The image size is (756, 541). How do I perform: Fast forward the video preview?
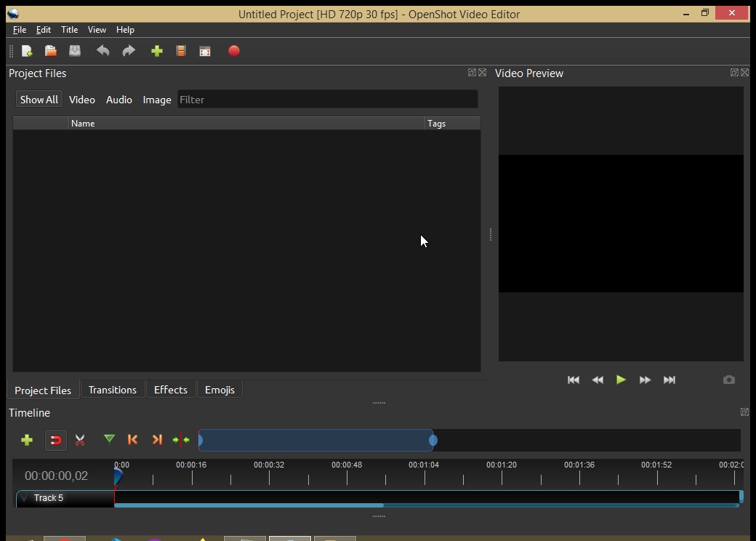645,380
